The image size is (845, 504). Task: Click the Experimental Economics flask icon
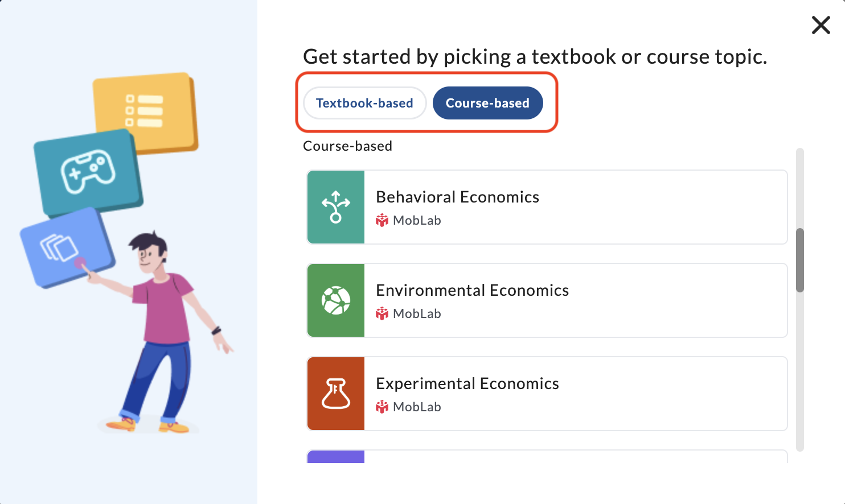click(x=336, y=394)
